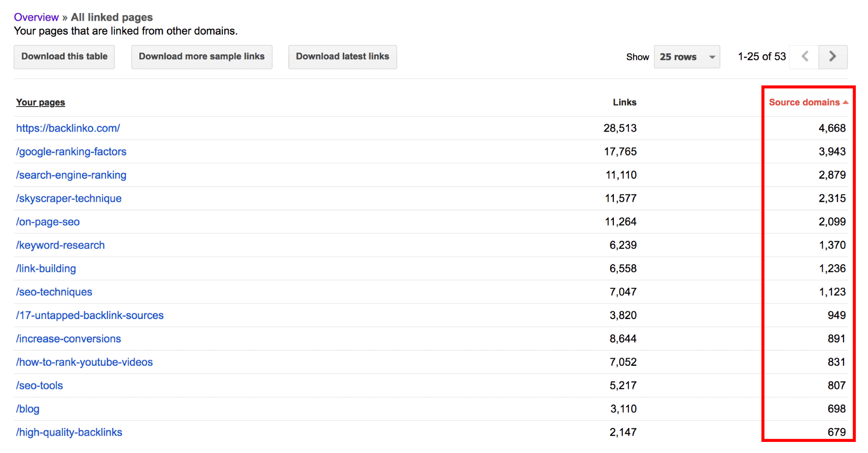Image resolution: width=868 pixels, height=453 pixels.
Task: Sort by the Links column header
Action: (x=624, y=102)
